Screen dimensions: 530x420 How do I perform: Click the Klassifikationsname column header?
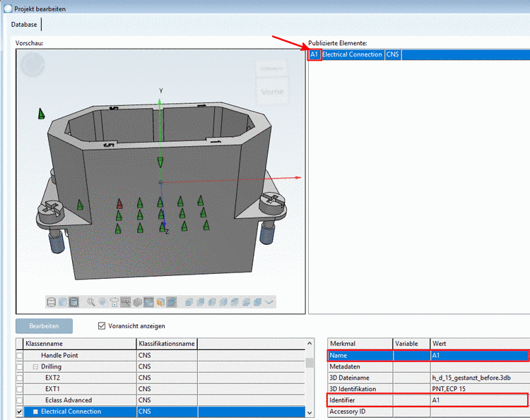click(167, 344)
